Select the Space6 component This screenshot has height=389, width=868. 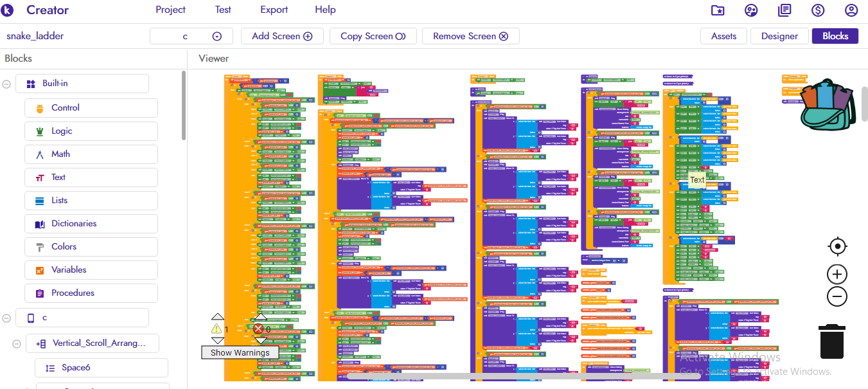(102, 368)
